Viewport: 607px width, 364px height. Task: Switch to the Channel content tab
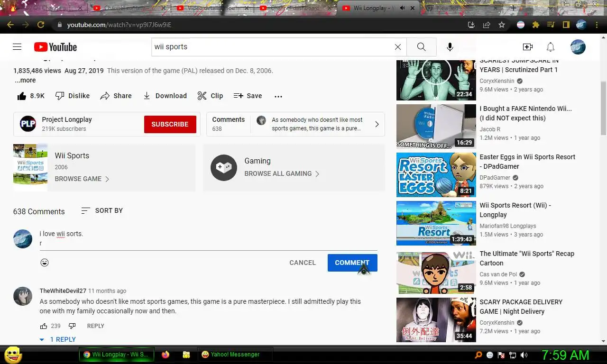(129, 8)
